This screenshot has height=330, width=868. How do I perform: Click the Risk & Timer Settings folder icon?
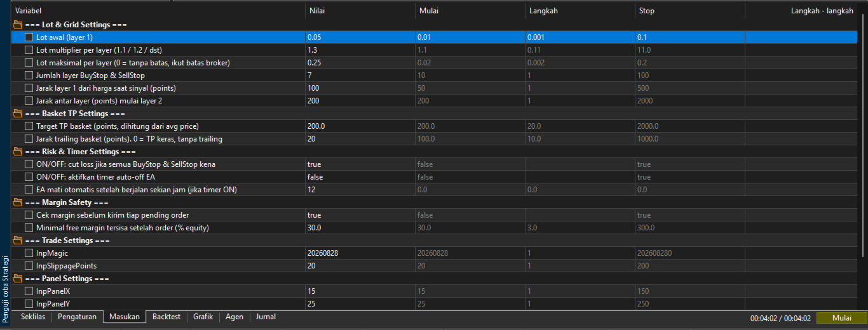click(18, 152)
